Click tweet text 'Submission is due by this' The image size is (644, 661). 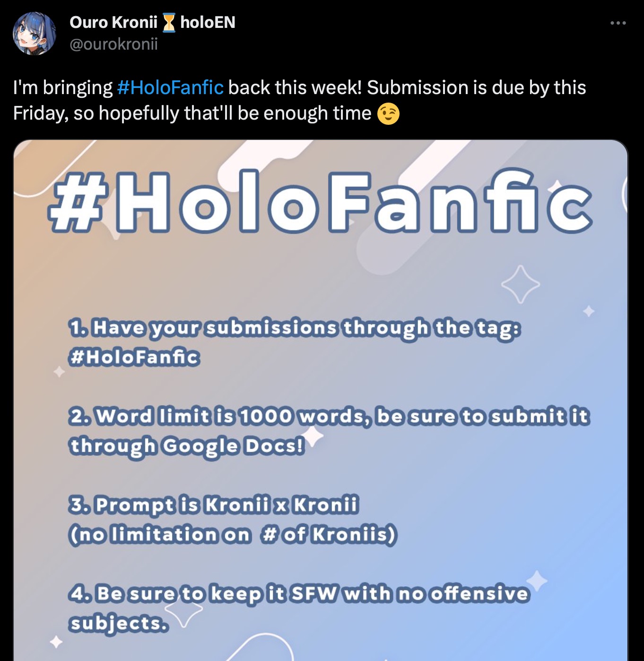tap(477, 87)
